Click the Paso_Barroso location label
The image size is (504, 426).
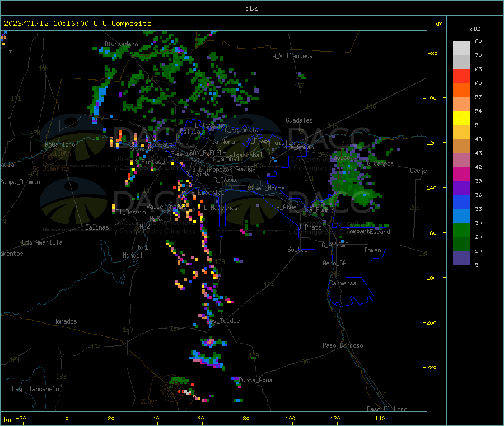coord(343,345)
